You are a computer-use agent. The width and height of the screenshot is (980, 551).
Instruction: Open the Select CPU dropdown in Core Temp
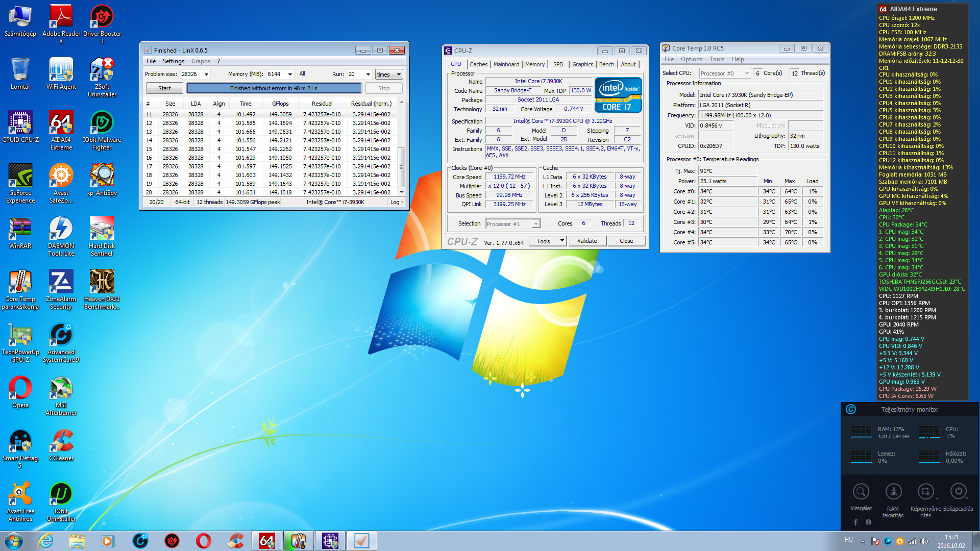(725, 73)
